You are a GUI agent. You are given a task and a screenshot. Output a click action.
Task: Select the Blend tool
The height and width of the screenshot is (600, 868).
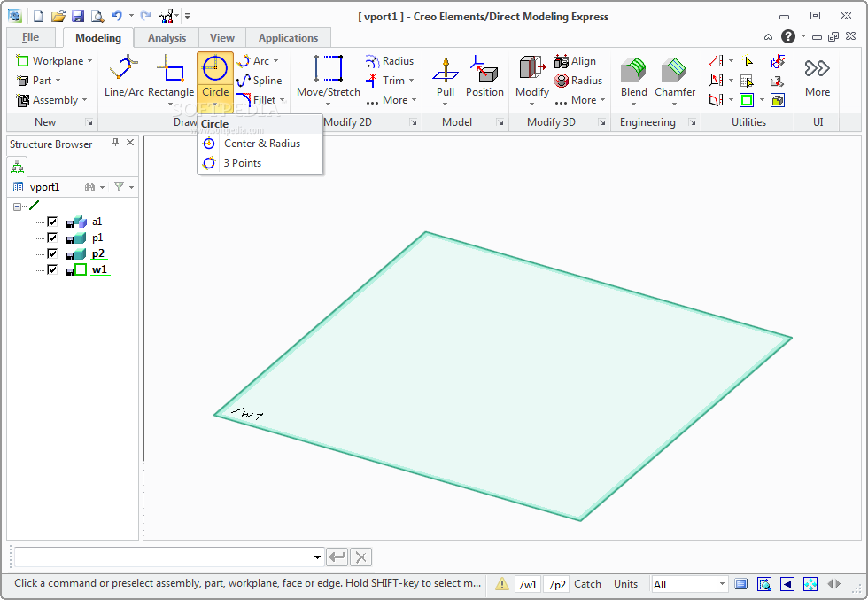[634, 78]
